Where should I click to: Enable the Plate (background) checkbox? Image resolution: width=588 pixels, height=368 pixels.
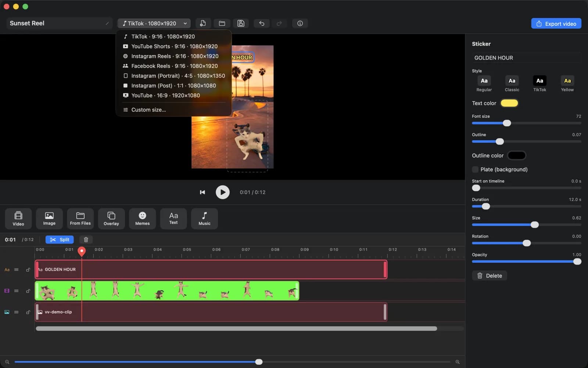pos(475,169)
